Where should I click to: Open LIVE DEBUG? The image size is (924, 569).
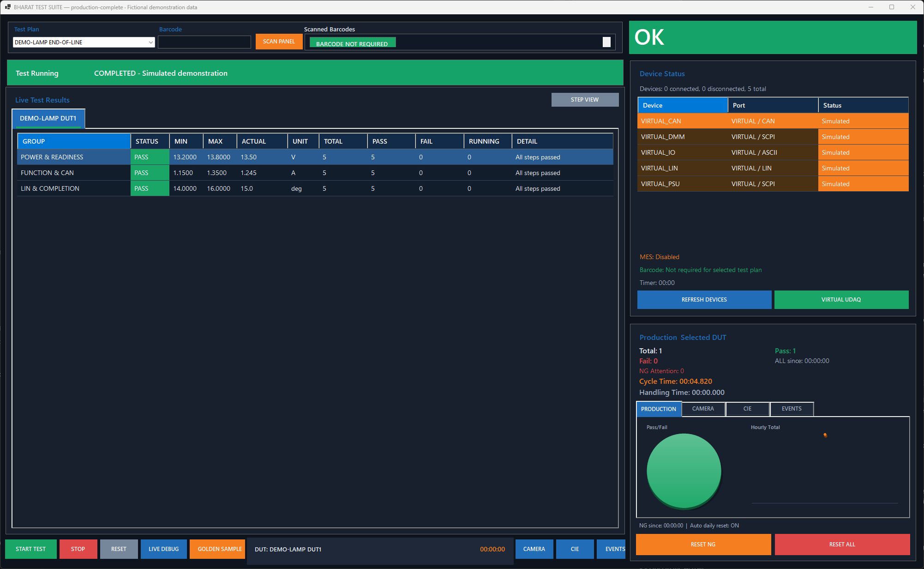coord(163,549)
